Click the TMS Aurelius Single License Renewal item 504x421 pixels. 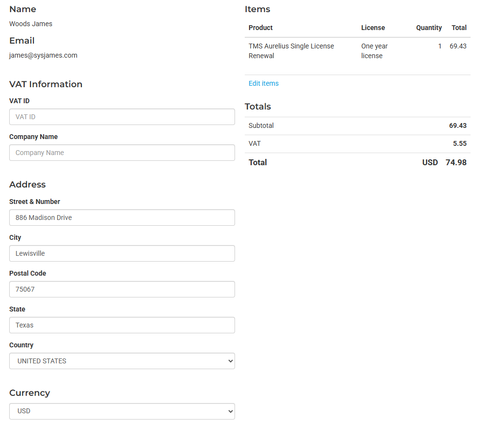pyautogui.click(x=291, y=51)
